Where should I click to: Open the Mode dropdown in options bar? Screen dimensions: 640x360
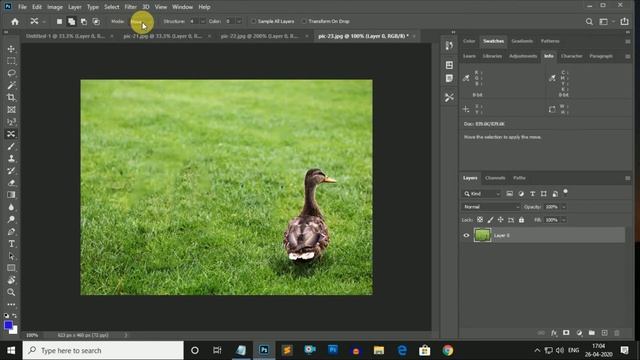140,22
